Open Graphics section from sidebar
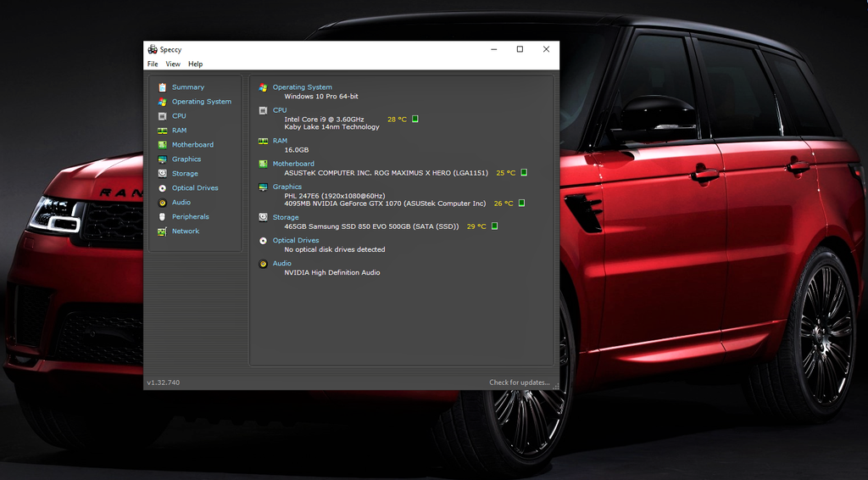The height and width of the screenshot is (480, 868). tap(186, 159)
